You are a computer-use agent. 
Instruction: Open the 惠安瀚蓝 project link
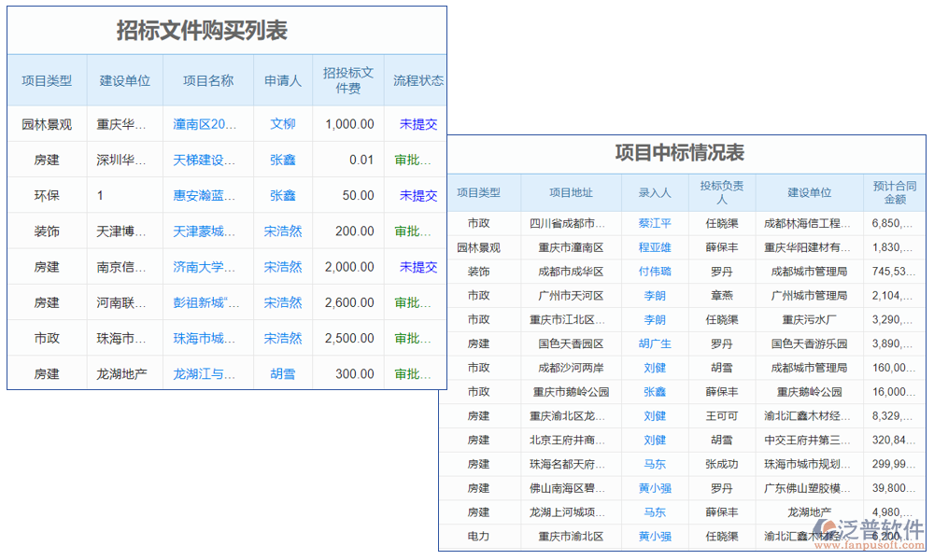pos(207,195)
